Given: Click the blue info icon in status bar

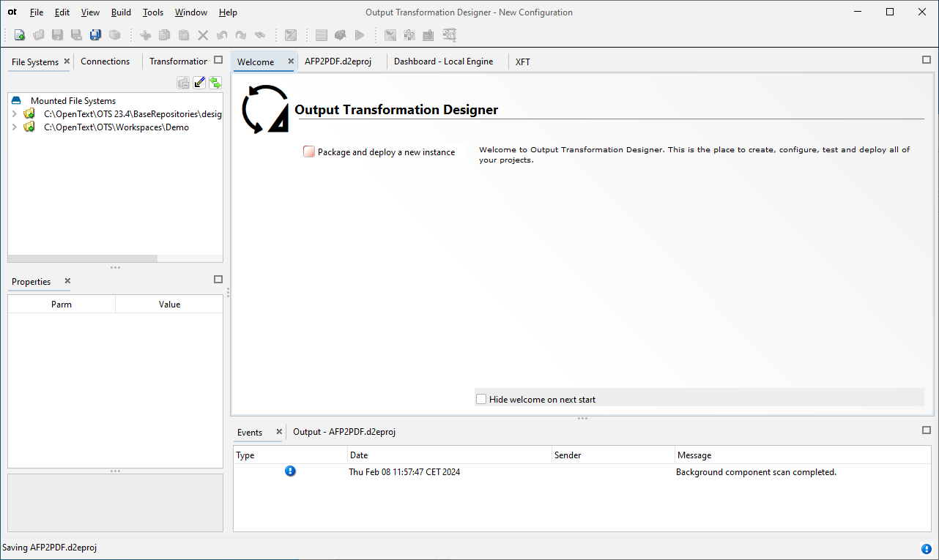Looking at the screenshot, I should (x=927, y=548).
